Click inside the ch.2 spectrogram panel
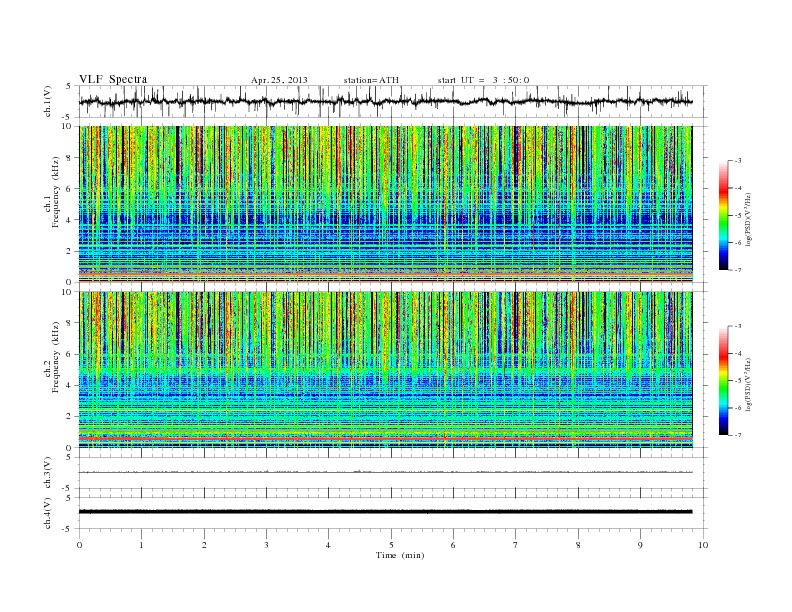792x612 pixels. tap(385, 369)
